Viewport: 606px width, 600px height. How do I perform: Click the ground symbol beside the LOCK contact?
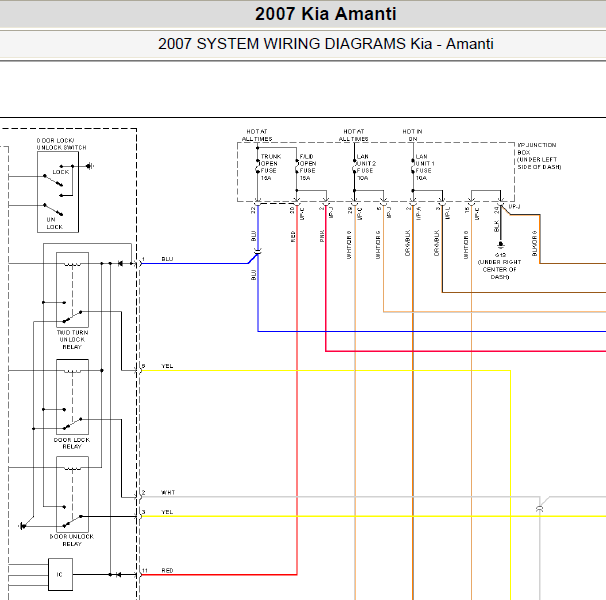tap(90, 166)
